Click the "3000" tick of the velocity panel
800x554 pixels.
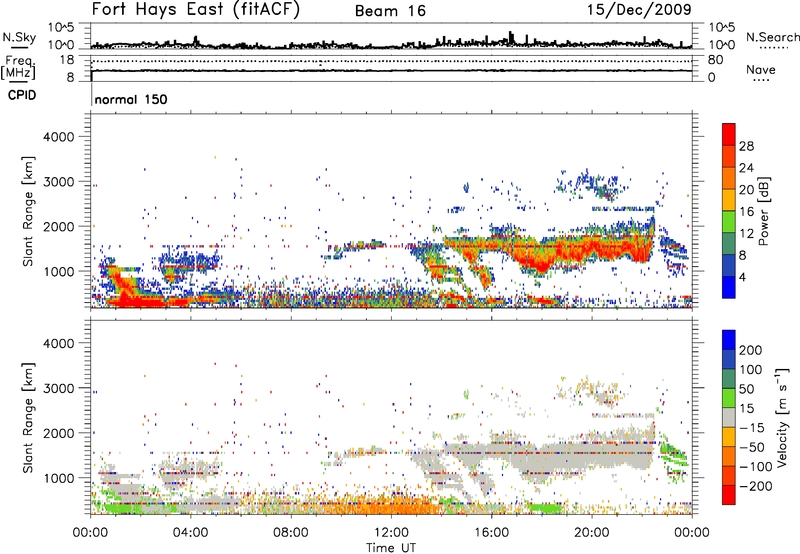[58, 388]
